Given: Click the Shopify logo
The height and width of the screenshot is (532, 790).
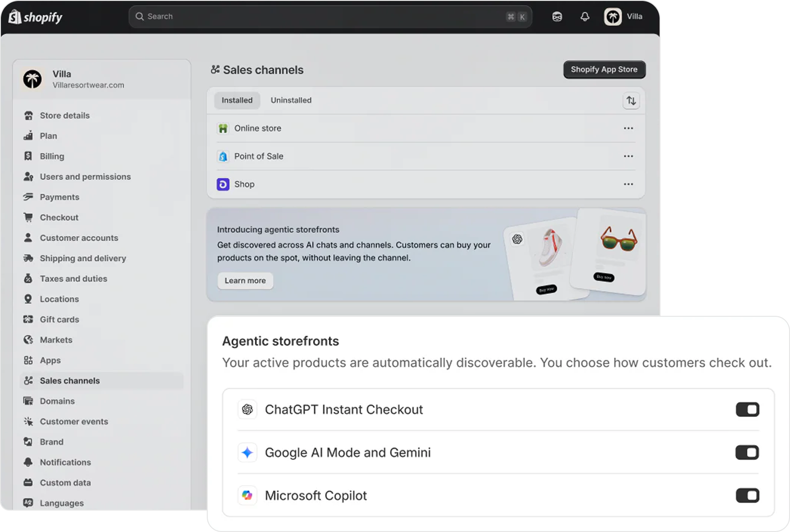Looking at the screenshot, I should (x=35, y=17).
